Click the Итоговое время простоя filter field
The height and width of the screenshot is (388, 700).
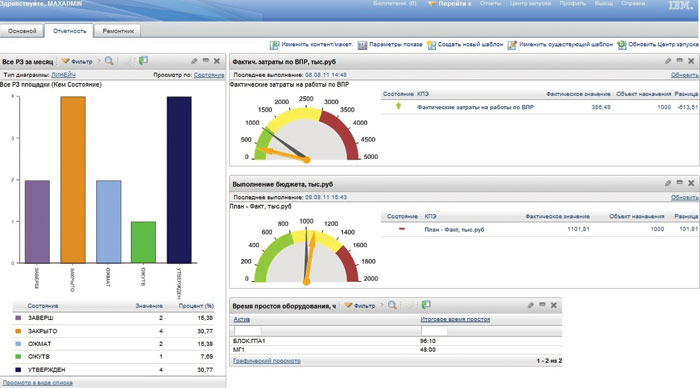coord(434,331)
